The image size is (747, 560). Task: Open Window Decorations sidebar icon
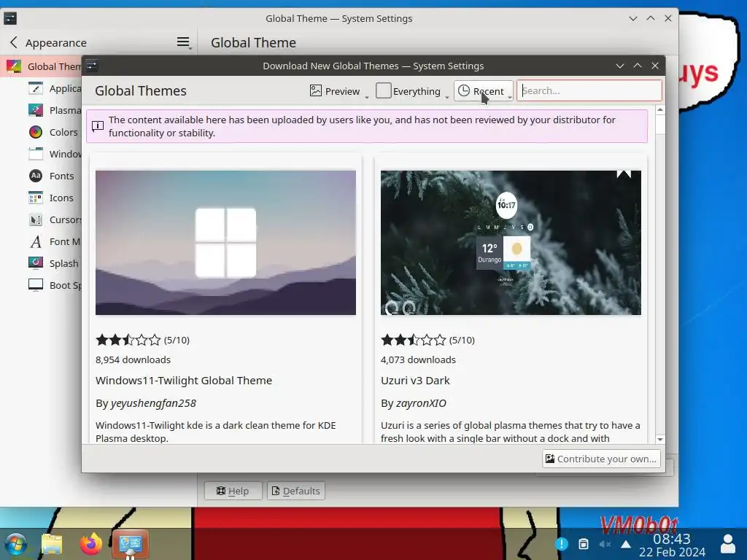pos(36,154)
